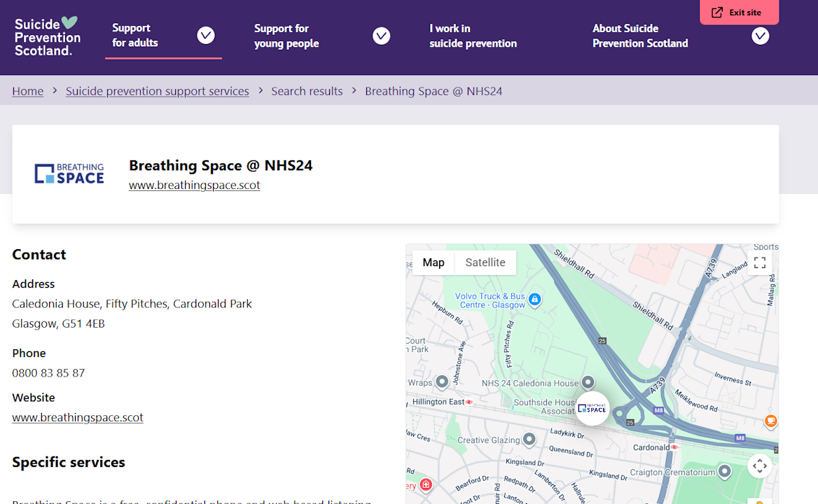The height and width of the screenshot is (504, 818).
Task: Click the Specific services heading
Action: point(69,462)
